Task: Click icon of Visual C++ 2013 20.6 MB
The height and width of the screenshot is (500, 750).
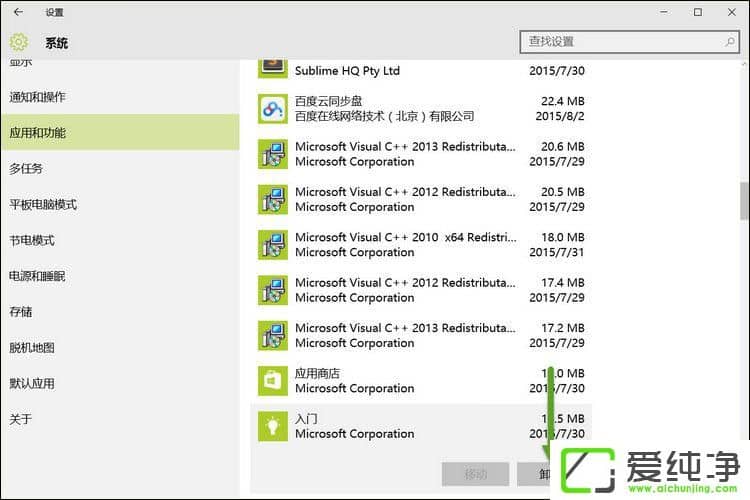Action: pyautogui.click(x=273, y=154)
